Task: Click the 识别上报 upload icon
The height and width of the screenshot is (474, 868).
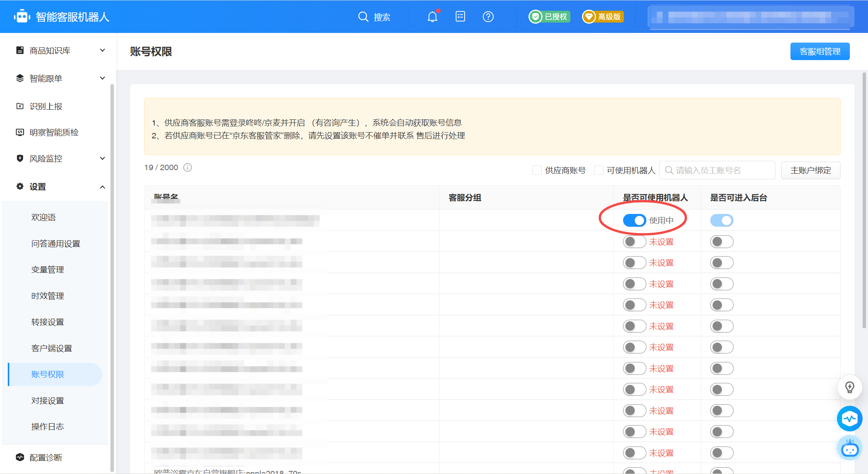Action: (20, 106)
